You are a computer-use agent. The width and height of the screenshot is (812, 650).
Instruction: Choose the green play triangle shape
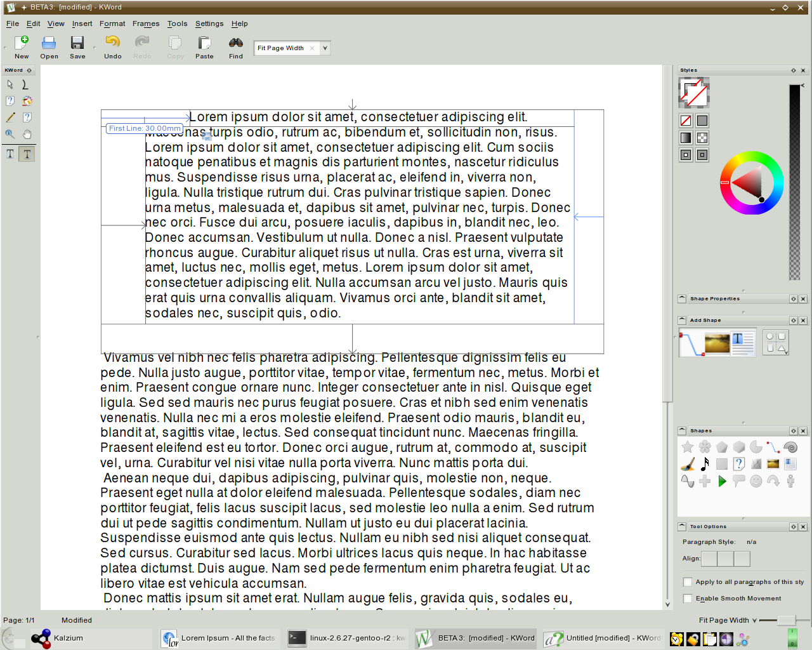click(x=722, y=481)
